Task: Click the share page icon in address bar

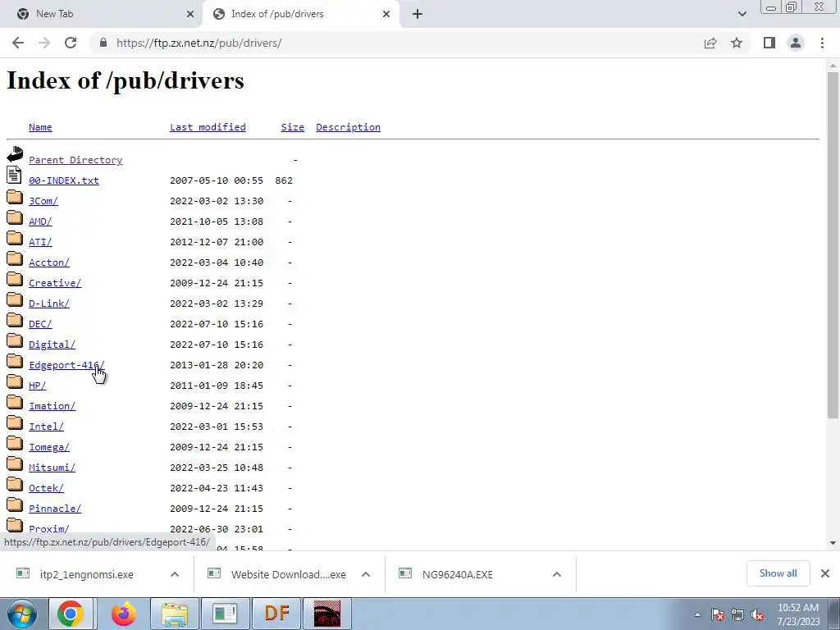Action: (x=710, y=43)
